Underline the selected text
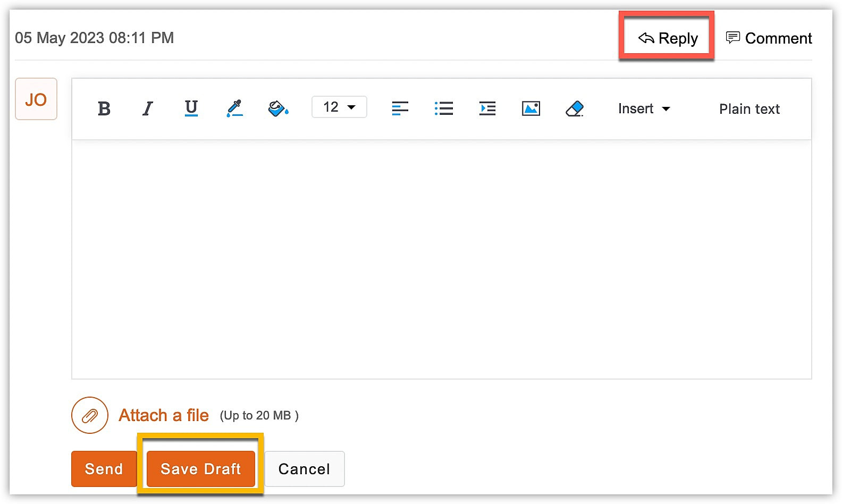The width and height of the screenshot is (842, 504). click(x=191, y=108)
